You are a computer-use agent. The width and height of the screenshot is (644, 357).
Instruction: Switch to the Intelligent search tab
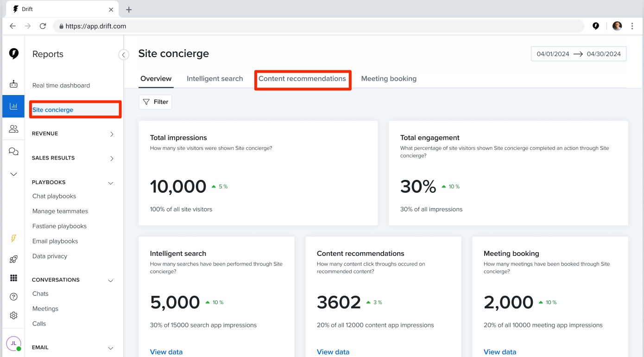215,79
